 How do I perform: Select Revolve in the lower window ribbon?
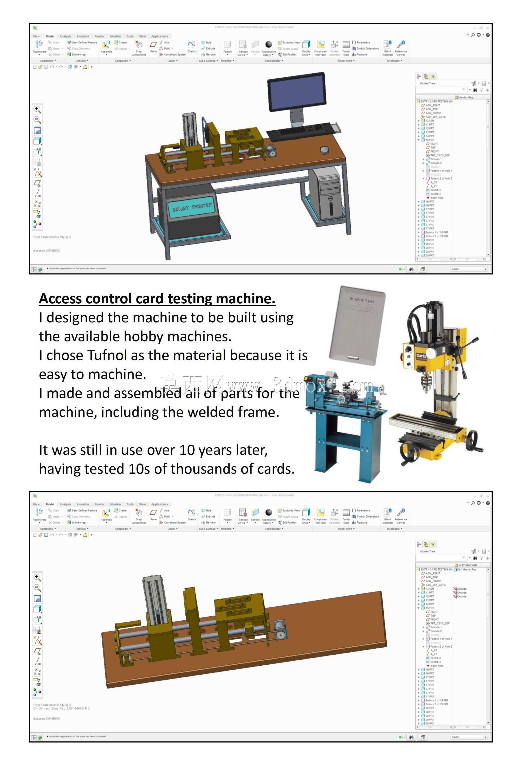click(x=208, y=522)
